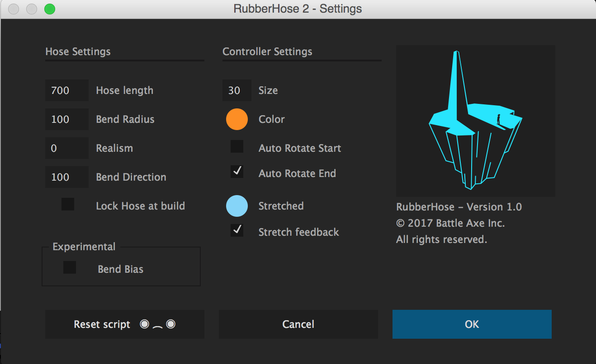Click the Stretch feedback label
This screenshot has height=364, width=596.
[x=299, y=232]
